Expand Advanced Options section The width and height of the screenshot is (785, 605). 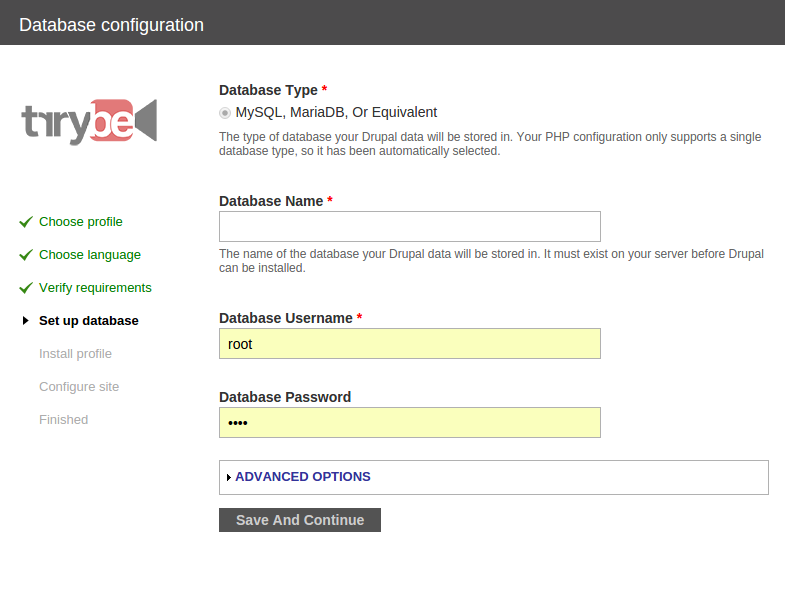(x=302, y=477)
